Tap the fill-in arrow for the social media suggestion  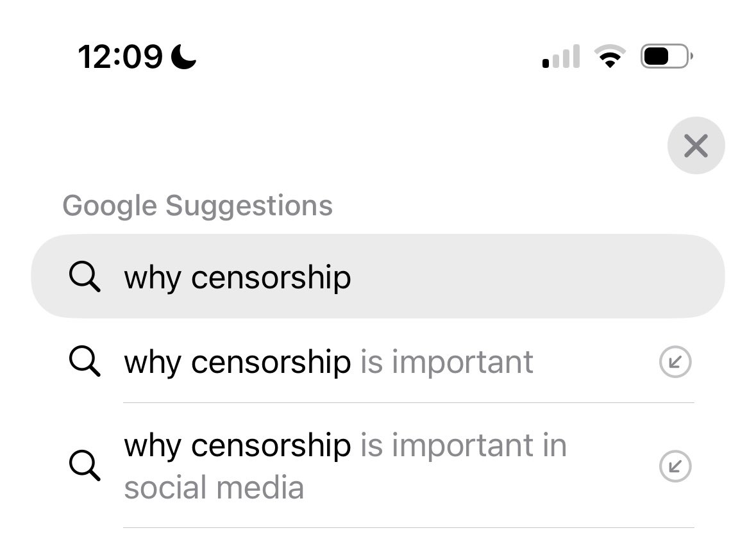(x=675, y=466)
